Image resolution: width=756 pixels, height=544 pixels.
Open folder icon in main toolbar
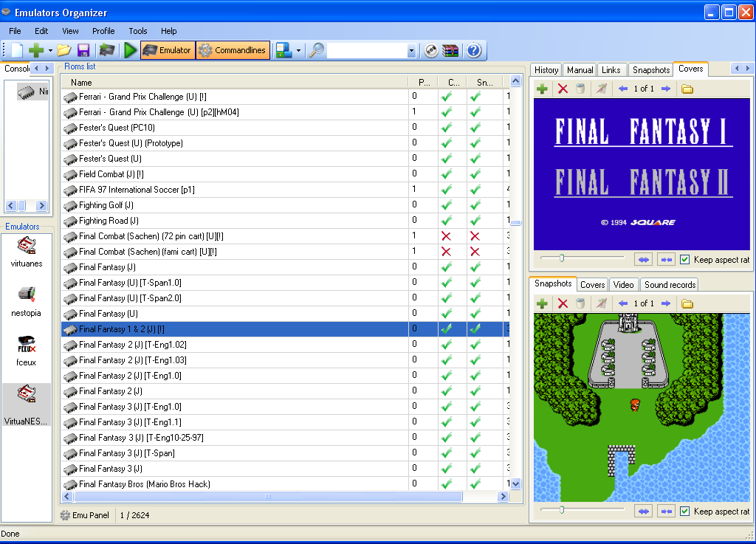point(63,50)
